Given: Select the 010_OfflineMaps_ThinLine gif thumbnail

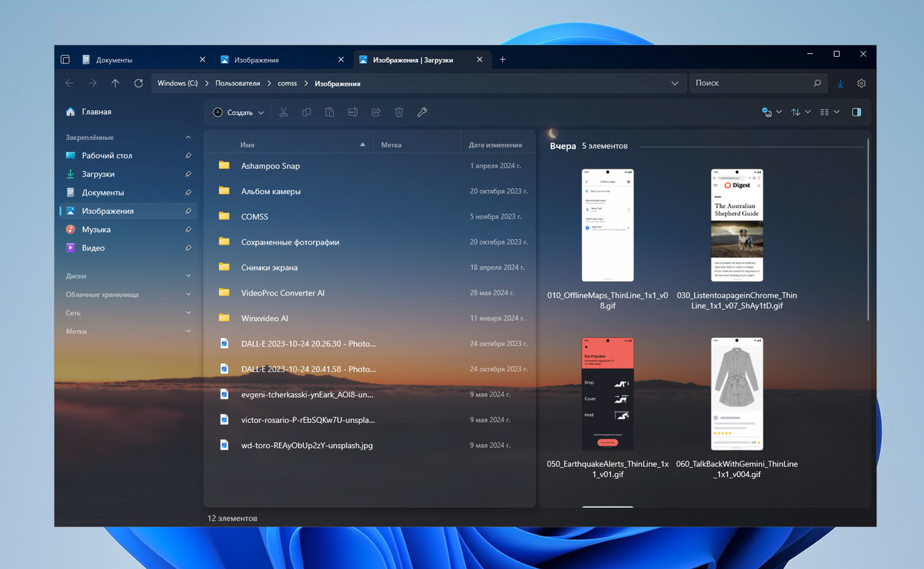Looking at the screenshot, I should 607,225.
